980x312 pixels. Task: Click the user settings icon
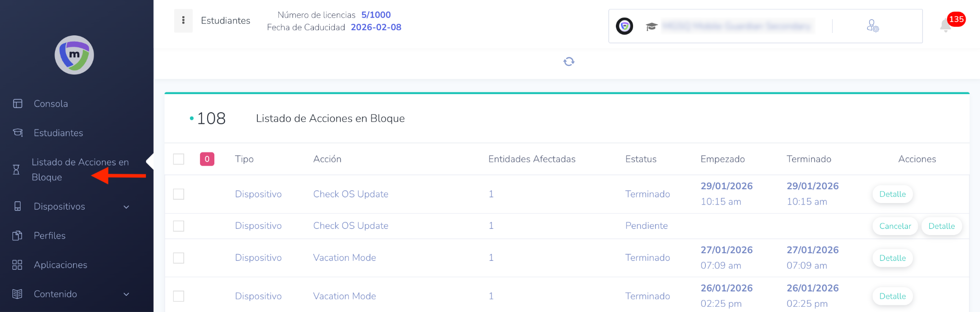(872, 26)
